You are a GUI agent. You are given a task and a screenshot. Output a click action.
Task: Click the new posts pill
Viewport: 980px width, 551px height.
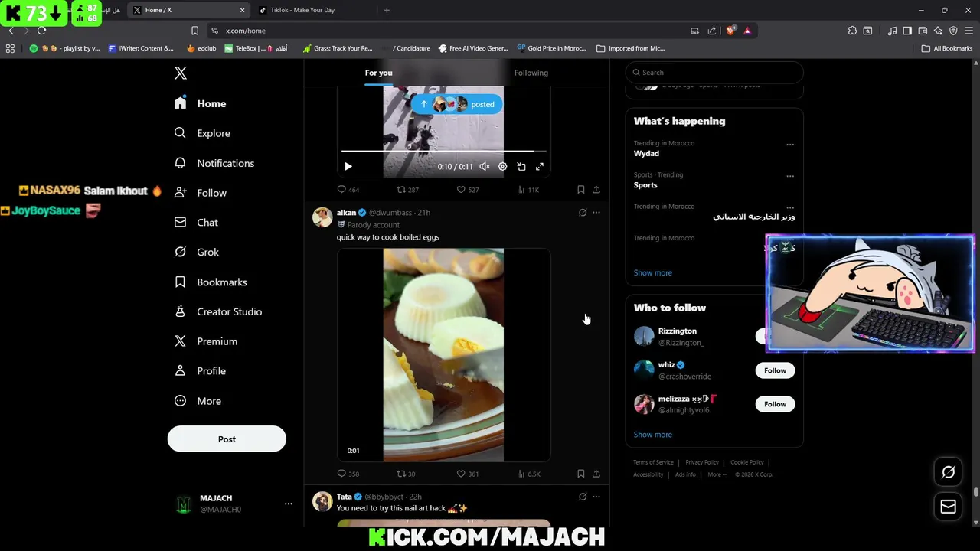(456, 104)
